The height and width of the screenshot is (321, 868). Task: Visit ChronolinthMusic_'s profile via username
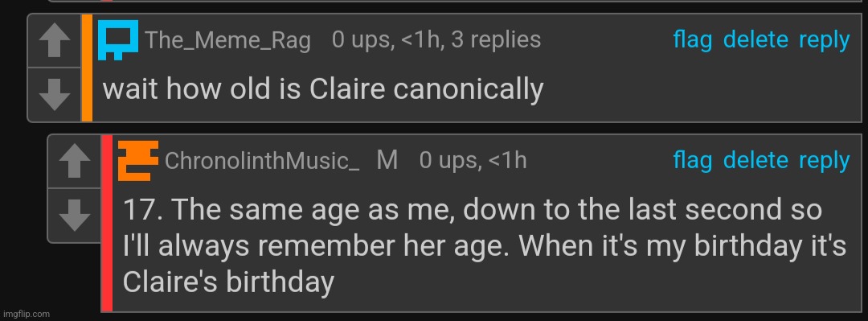[x=262, y=161]
